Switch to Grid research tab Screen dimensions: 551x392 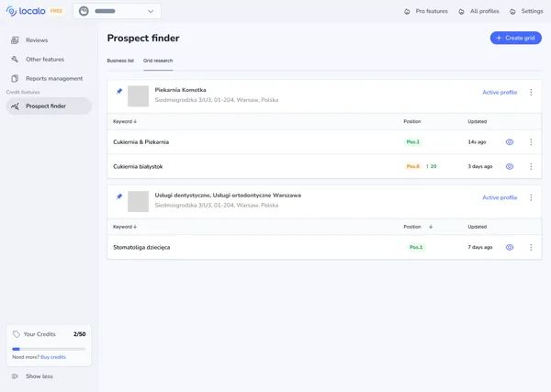158,61
